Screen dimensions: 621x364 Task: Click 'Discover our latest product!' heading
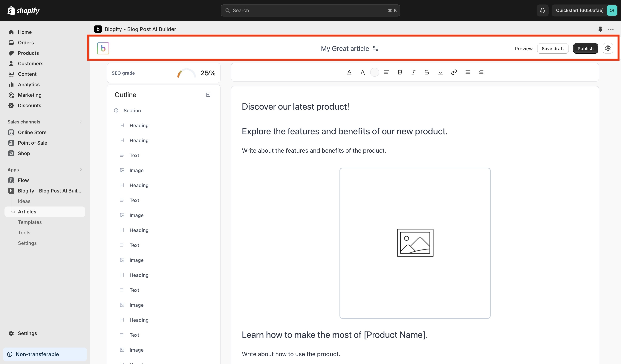click(296, 106)
